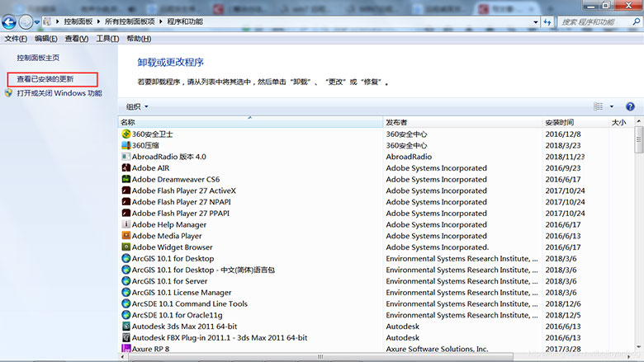Click the blue help question mark icon
This screenshot has height=362, width=644.
(x=630, y=106)
